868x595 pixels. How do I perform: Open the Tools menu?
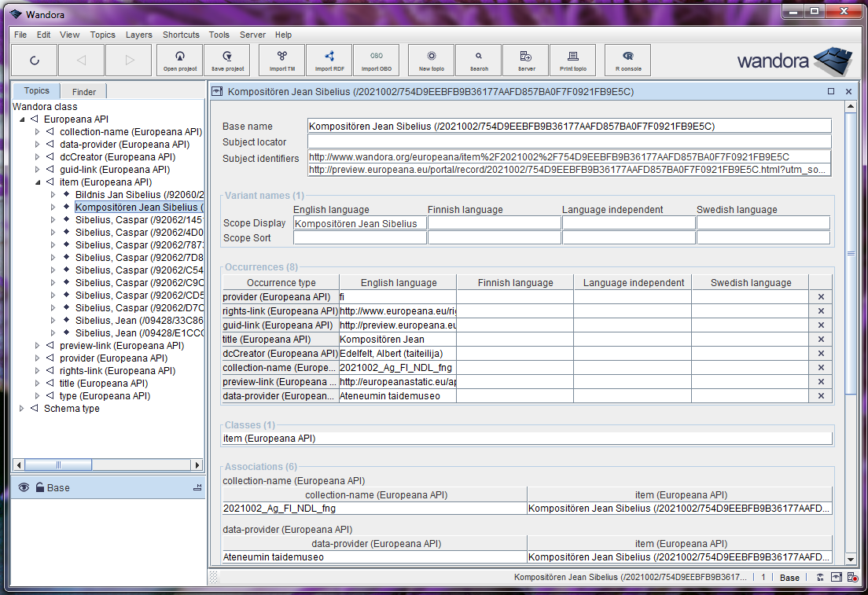click(x=219, y=35)
